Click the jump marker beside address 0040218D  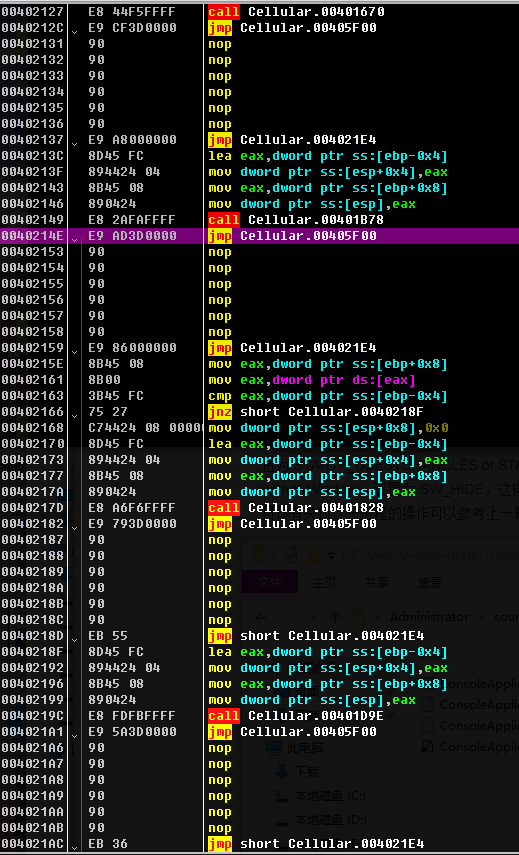75,638
